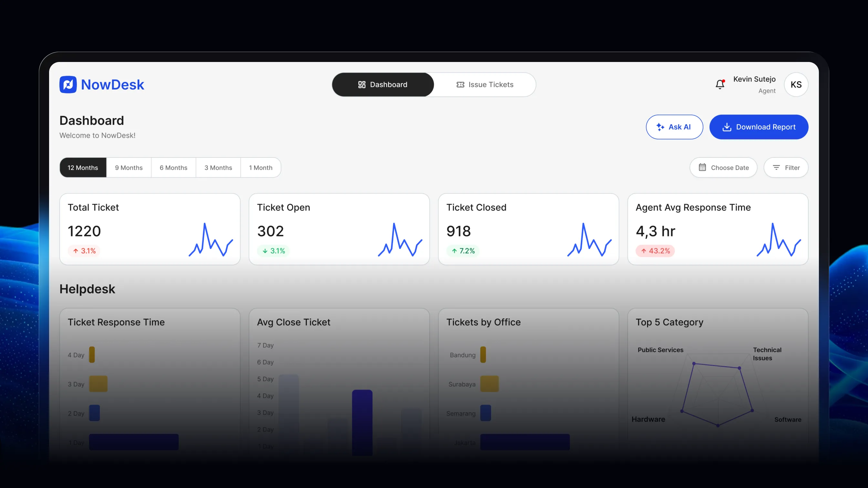Click the KS user avatar
This screenshot has width=868, height=488.
tap(796, 85)
